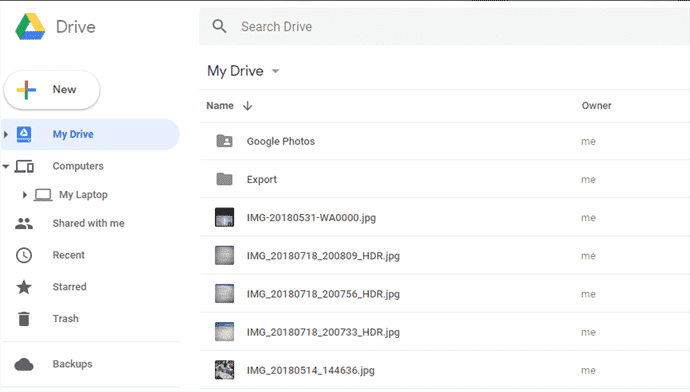Click the Owner column header
The height and width of the screenshot is (392, 690).
coord(596,106)
